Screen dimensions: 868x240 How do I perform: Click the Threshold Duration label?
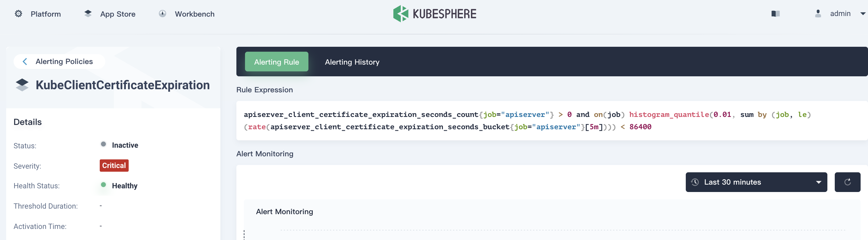coord(46,206)
